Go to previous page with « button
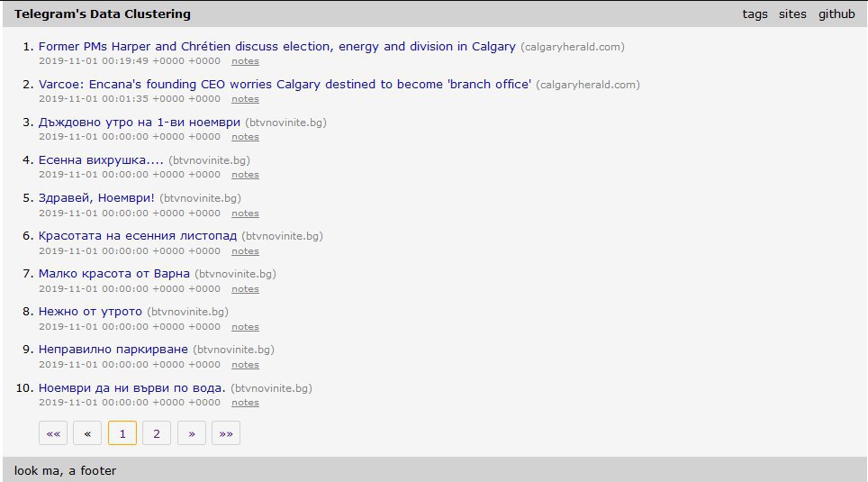This screenshot has height=482, width=868. tap(87, 433)
